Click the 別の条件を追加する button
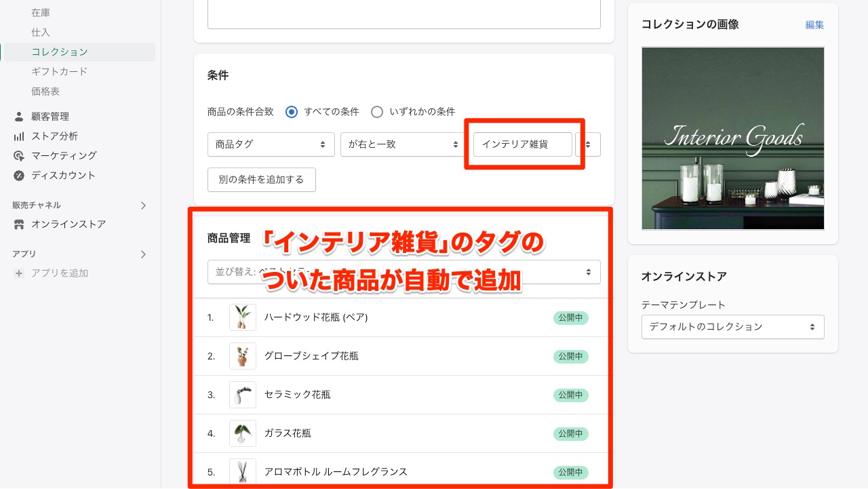The width and height of the screenshot is (868, 489). pos(262,180)
